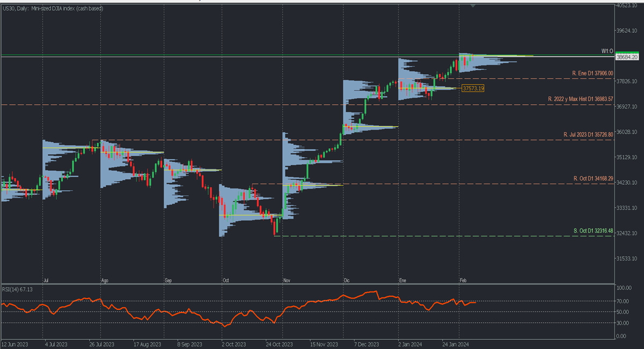Image resolution: width=644 pixels, height=349 pixels.
Task: Click the Feb month separator label
Action: (x=464, y=280)
